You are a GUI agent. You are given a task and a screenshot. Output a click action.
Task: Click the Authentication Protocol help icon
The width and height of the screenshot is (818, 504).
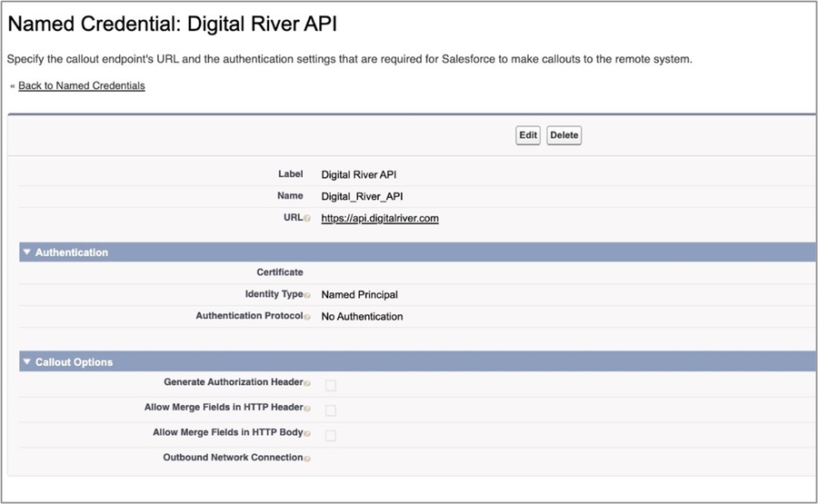click(307, 317)
